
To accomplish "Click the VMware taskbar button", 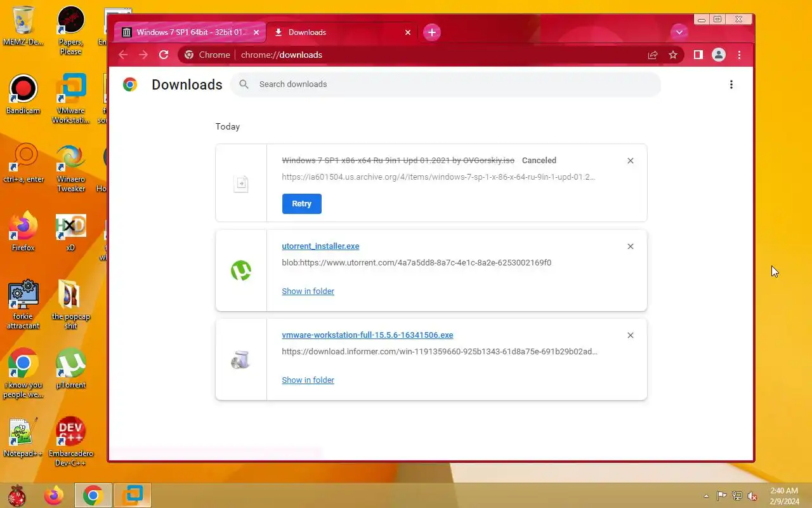I will tap(133, 495).
